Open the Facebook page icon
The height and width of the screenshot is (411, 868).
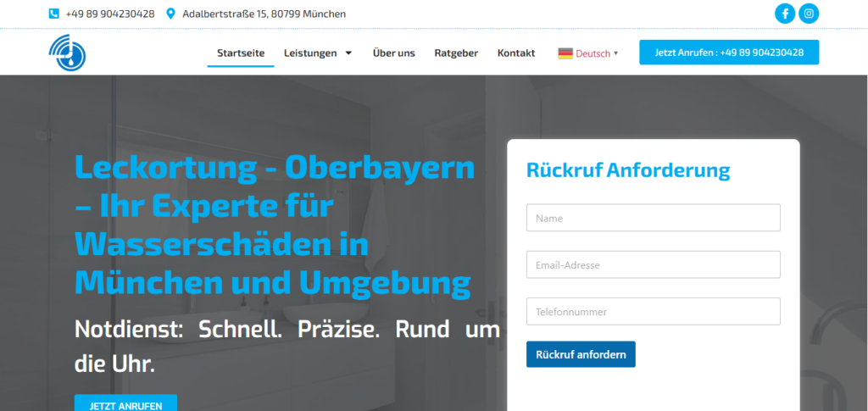click(x=784, y=14)
